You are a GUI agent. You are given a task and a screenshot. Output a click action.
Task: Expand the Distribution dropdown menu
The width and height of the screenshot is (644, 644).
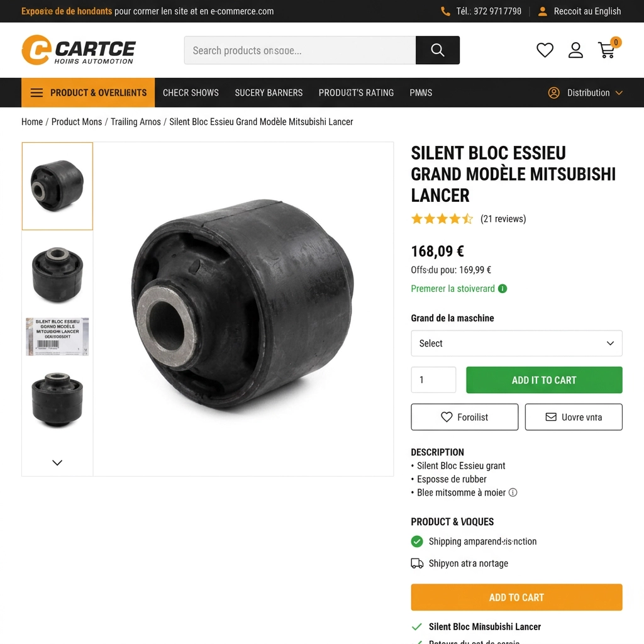click(586, 93)
